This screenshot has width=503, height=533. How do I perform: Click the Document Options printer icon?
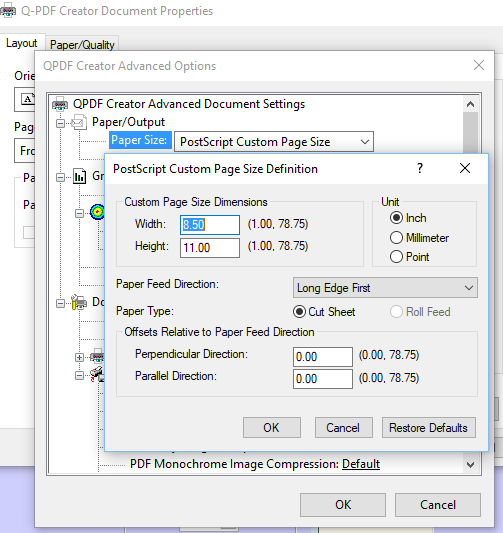(x=79, y=302)
